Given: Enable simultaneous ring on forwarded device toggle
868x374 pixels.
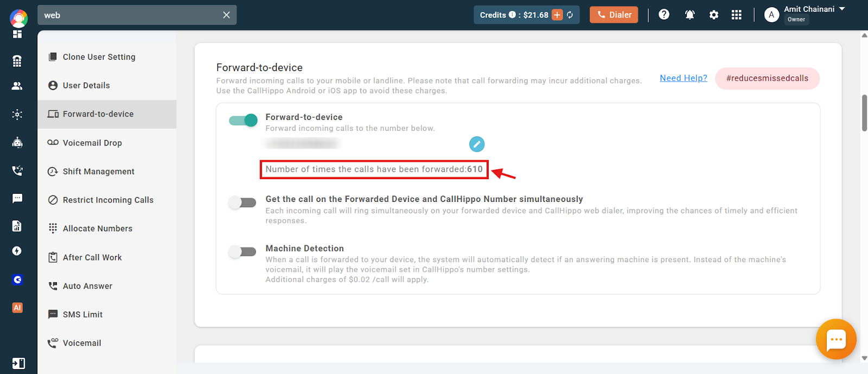Looking at the screenshot, I should pos(242,202).
